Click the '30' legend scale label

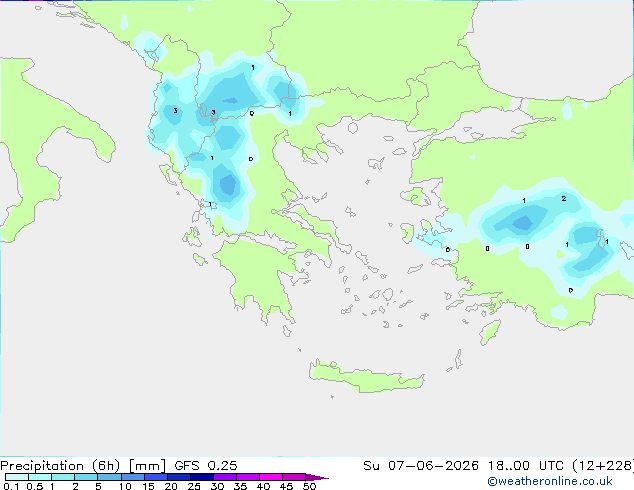click(217, 486)
